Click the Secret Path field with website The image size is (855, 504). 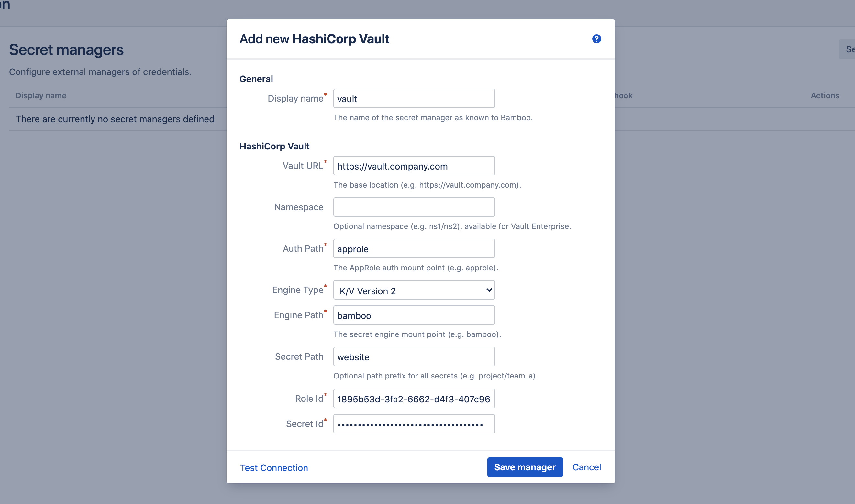point(414,356)
